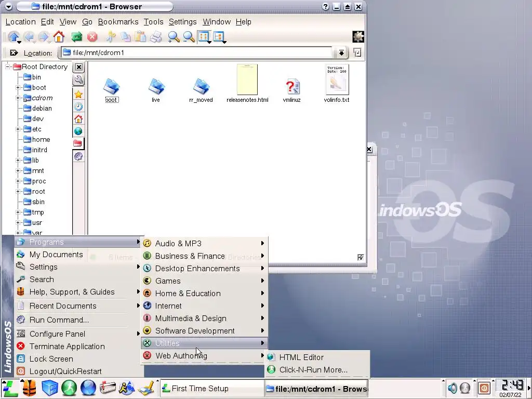Click the red Stop icon in toolbar
The width and height of the screenshot is (532, 399).
[x=92, y=37]
